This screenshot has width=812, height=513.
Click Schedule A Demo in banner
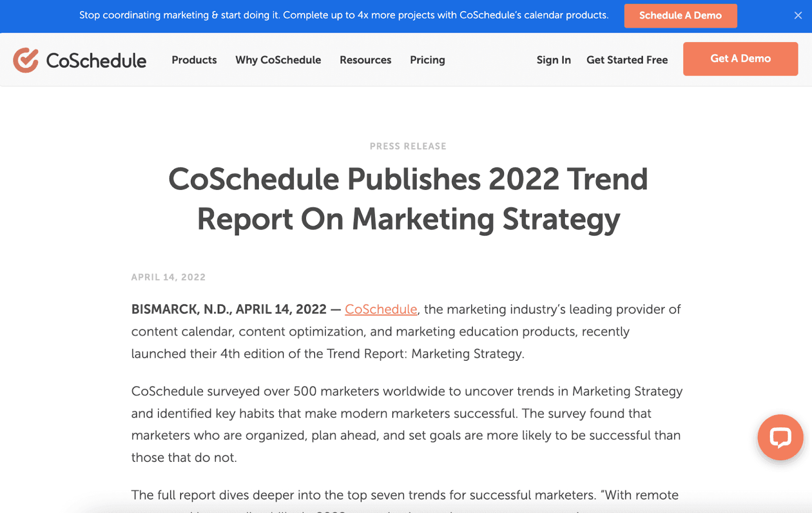(680, 16)
